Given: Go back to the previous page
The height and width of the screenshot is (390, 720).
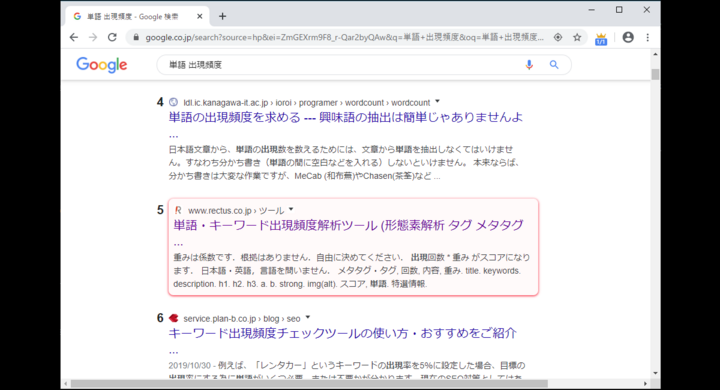Looking at the screenshot, I should pyautogui.click(x=74, y=38).
